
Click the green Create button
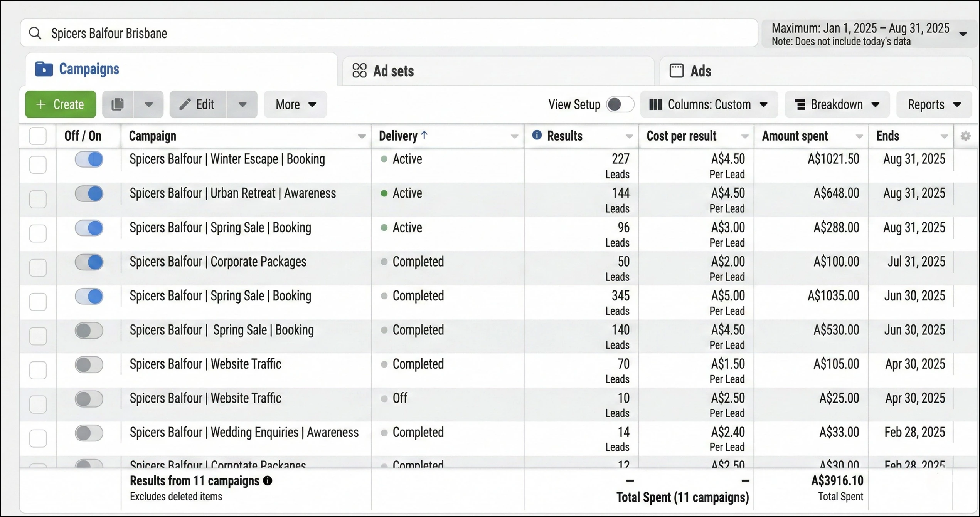[x=61, y=104]
